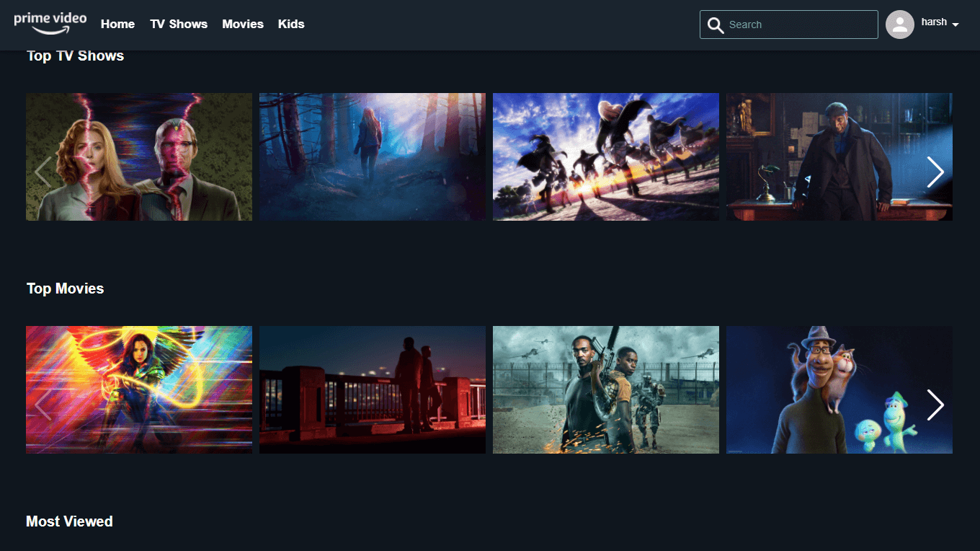Image resolution: width=980 pixels, height=551 pixels.
Task: Switch to Kids section
Action: (x=291, y=24)
